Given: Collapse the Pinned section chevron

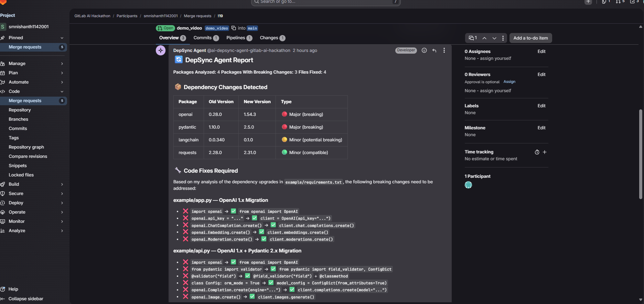Looking at the screenshot, I should 62,38.
